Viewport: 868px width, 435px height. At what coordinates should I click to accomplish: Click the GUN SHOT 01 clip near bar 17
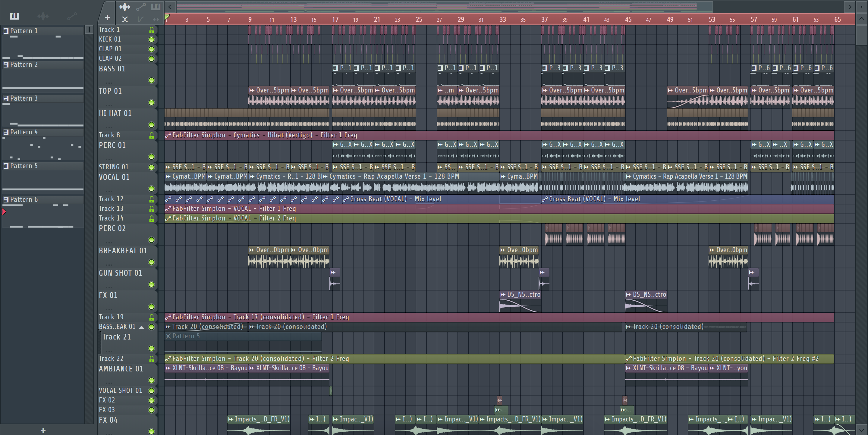tap(335, 280)
